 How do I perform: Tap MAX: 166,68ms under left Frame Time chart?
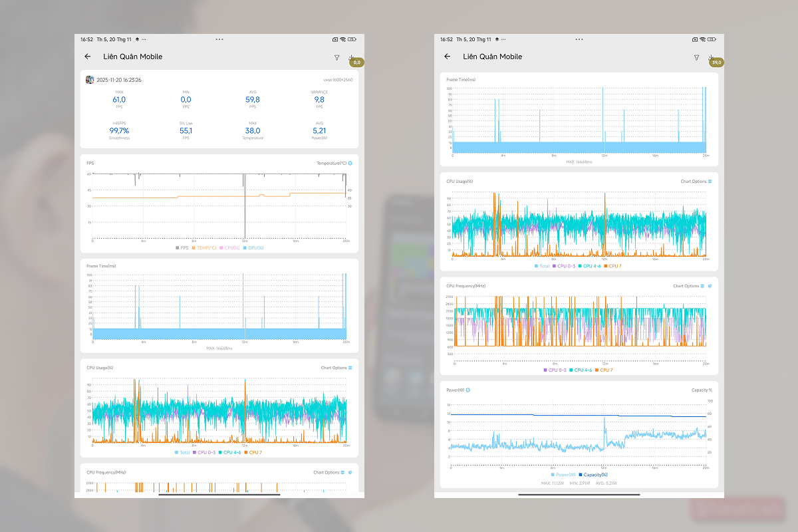point(219,348)
